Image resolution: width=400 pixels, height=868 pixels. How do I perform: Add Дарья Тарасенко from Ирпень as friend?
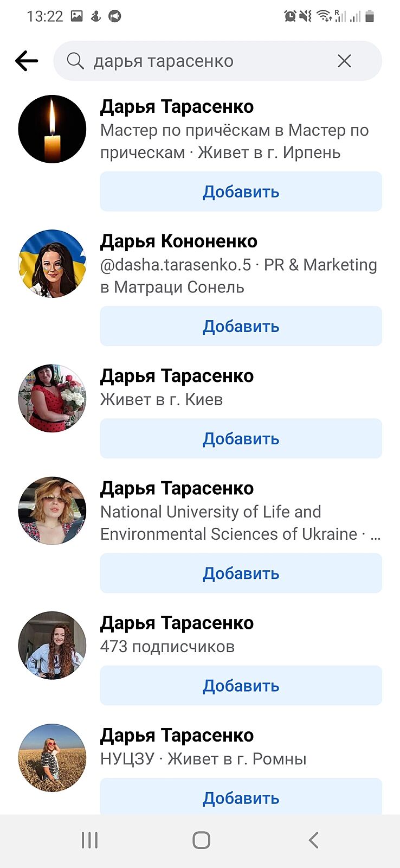point(241,192)
